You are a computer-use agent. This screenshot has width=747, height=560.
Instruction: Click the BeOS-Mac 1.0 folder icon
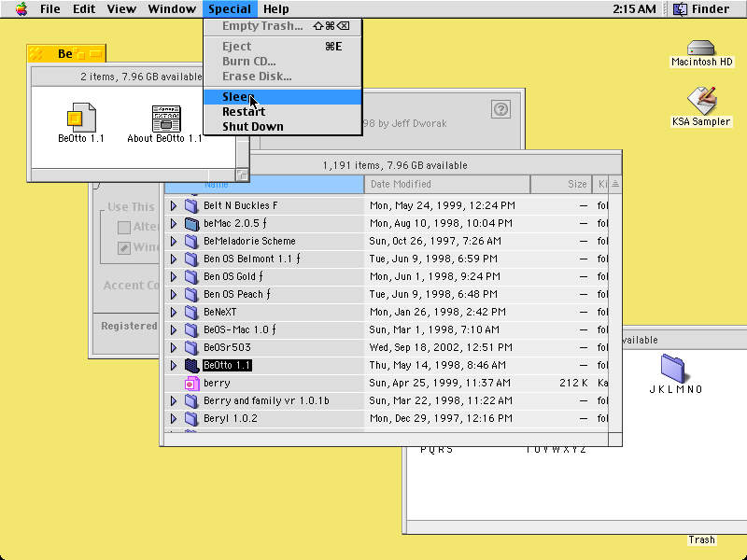(x=191, y=329)
